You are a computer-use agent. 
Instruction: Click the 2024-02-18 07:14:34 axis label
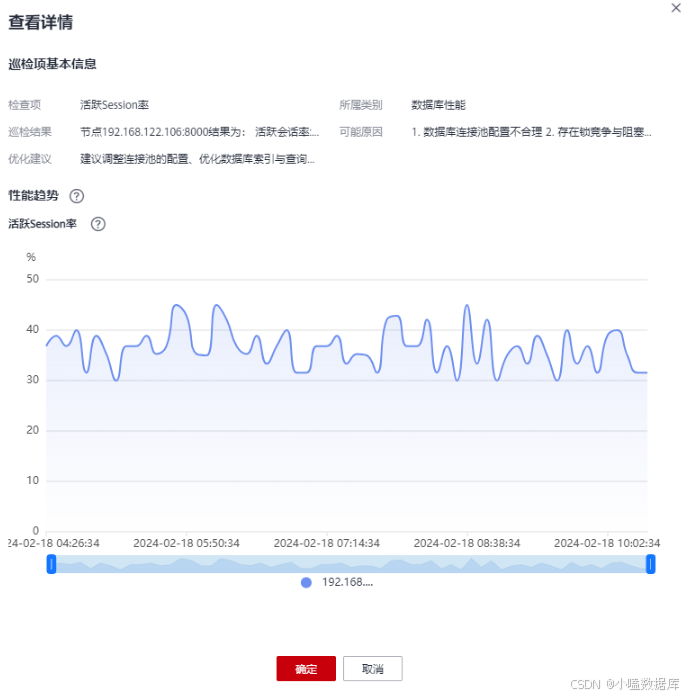pyautogui.click(x=326, y=544)
